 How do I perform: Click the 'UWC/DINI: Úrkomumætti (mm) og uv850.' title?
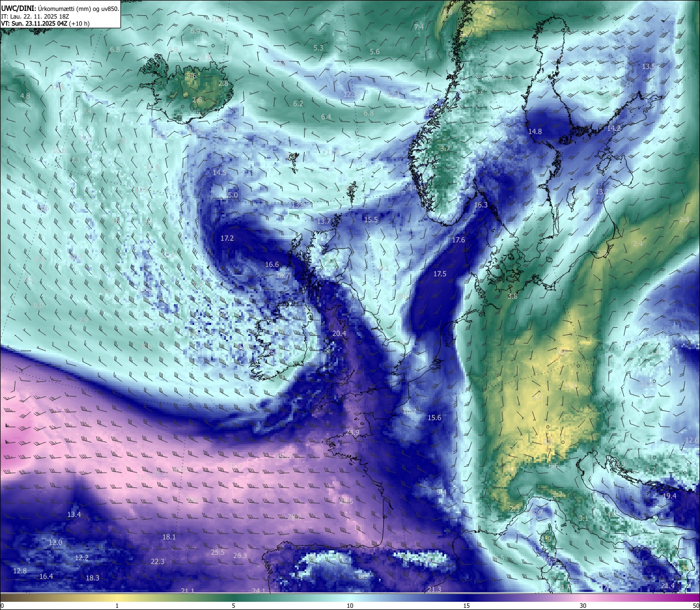60,8
